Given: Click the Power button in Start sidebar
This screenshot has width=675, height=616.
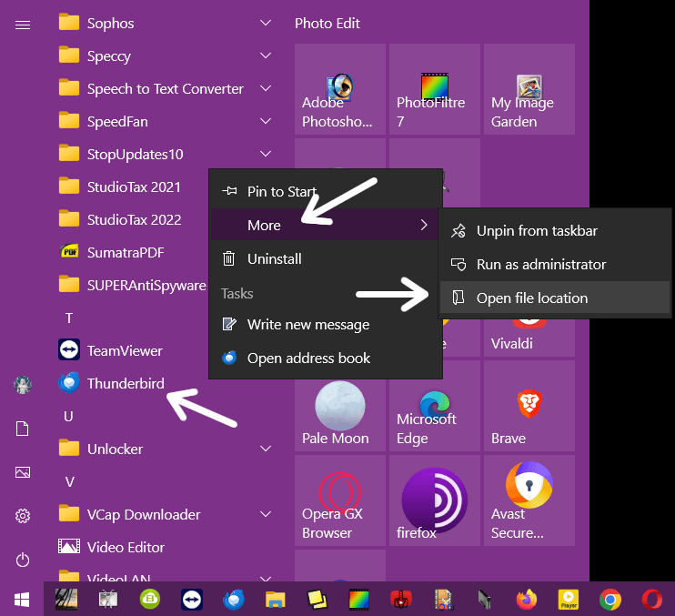Looking at the screenshot, I should [x=23, y=560].
